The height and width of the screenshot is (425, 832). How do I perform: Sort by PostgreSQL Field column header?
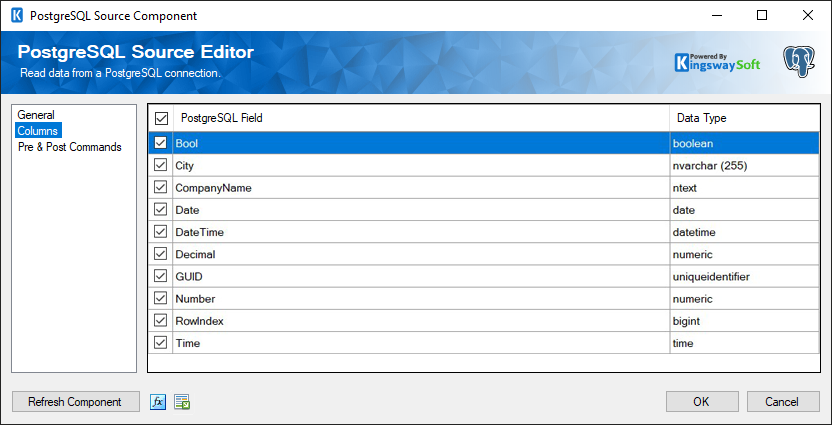tap(421, 118)
